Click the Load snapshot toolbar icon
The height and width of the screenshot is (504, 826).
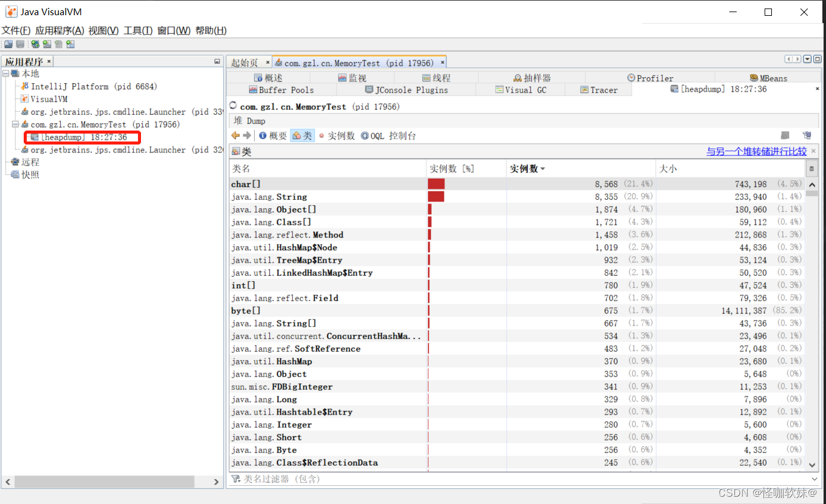(9, 44)
